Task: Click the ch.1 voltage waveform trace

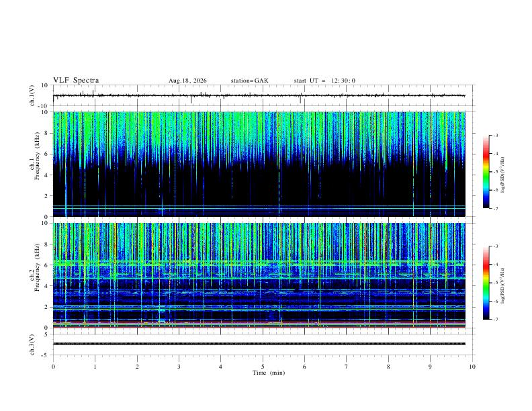Action: click(x=259, y=95)
